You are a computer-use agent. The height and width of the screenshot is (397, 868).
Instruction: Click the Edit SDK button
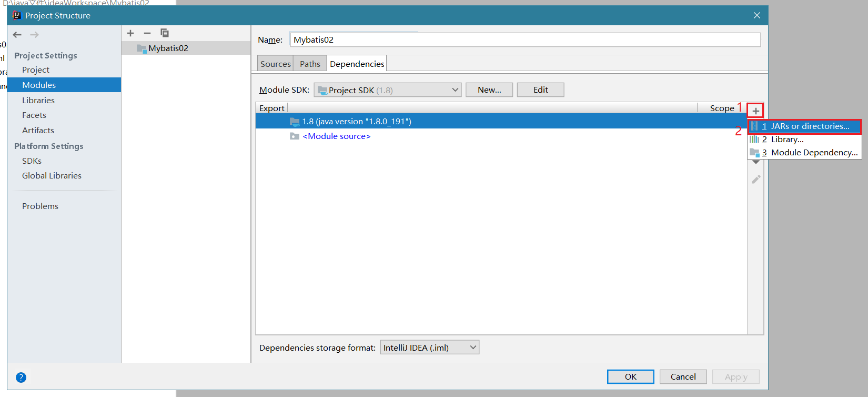541,90
